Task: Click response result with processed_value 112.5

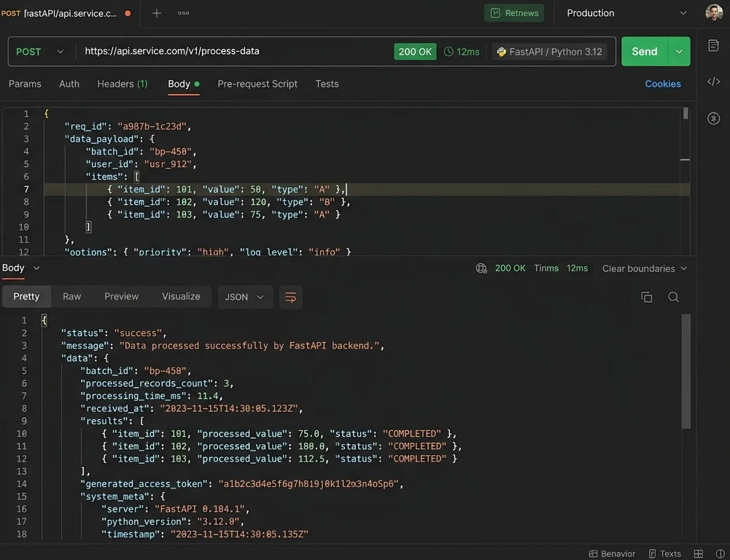Action: tap(279, 459)
